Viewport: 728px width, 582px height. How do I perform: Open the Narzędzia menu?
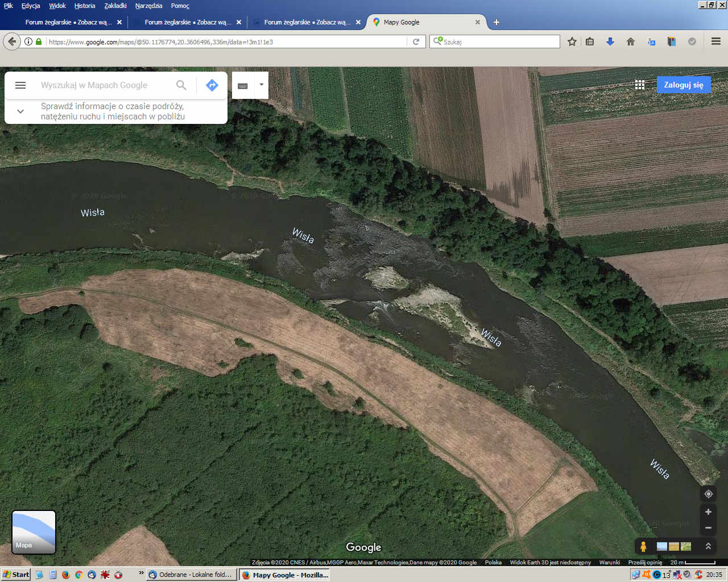point(148,6)
